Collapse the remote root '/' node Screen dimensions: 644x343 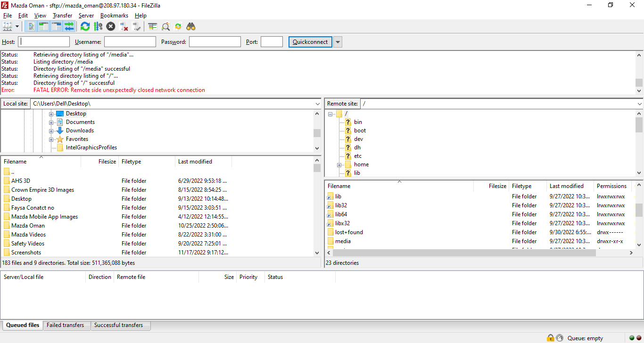(x=330, y=114)
